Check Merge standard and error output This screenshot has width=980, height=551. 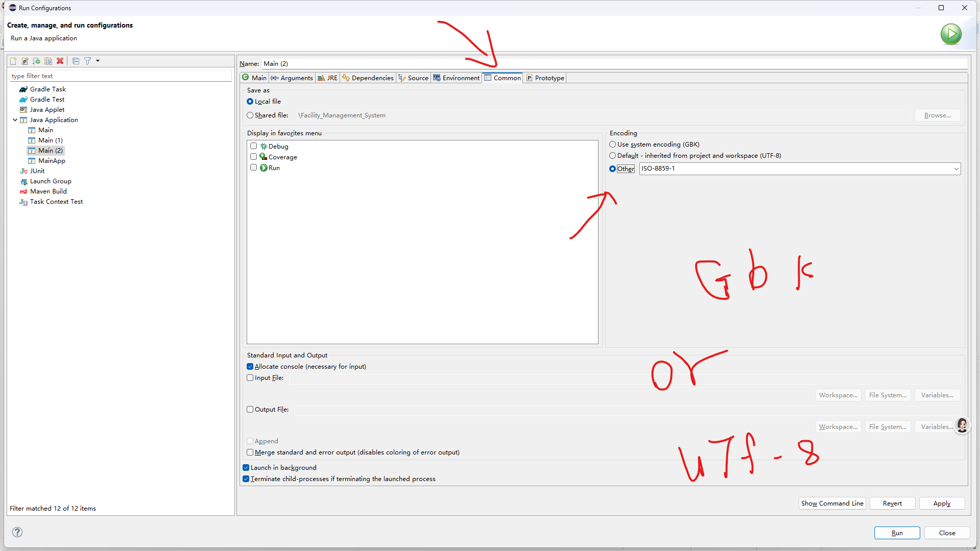tap(250, 452)
